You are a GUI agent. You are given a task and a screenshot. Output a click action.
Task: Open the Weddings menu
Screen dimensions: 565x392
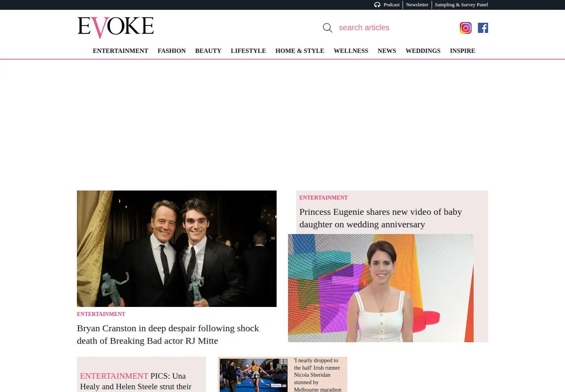point(423,51)
